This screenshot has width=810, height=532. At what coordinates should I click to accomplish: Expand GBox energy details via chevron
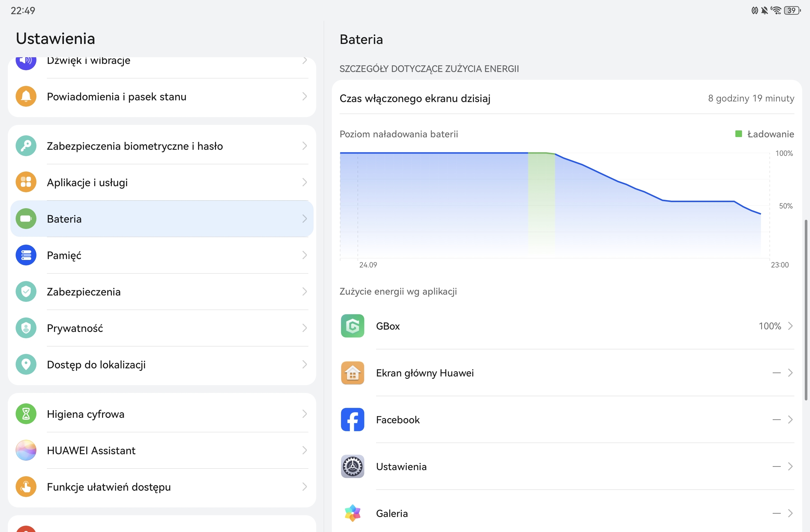tap(790, 326)
